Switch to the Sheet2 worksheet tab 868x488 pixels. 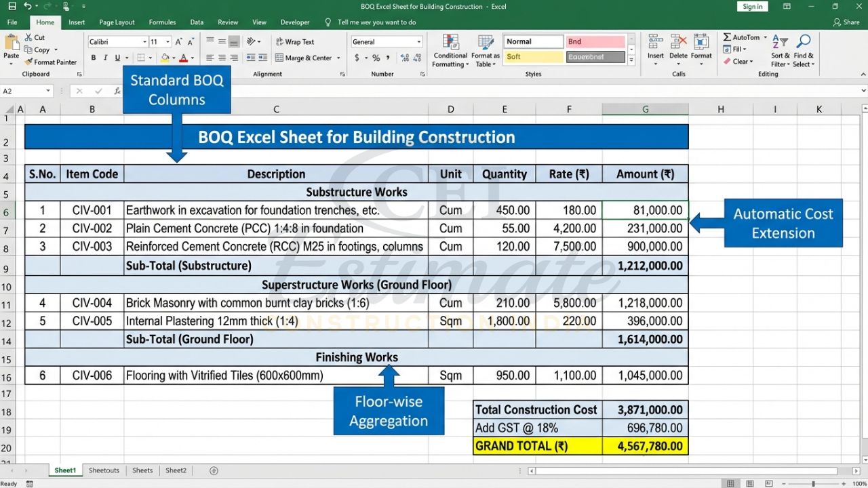tap(176, 470)
